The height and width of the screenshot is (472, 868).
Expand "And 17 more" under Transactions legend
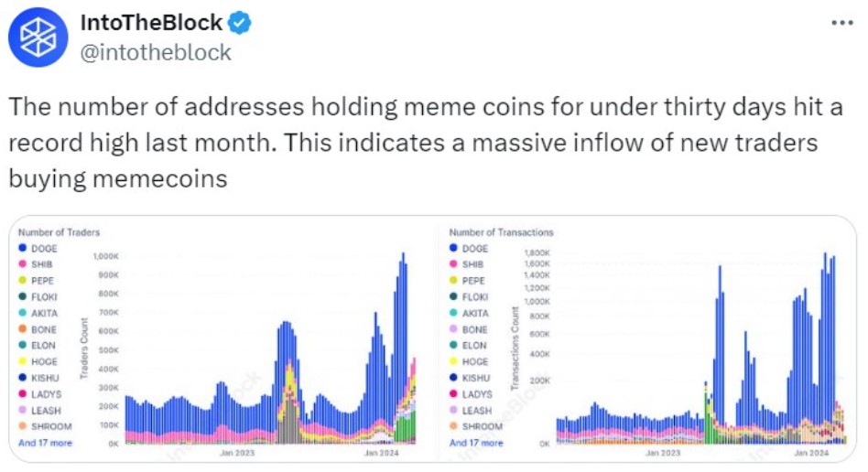(476, 443)
